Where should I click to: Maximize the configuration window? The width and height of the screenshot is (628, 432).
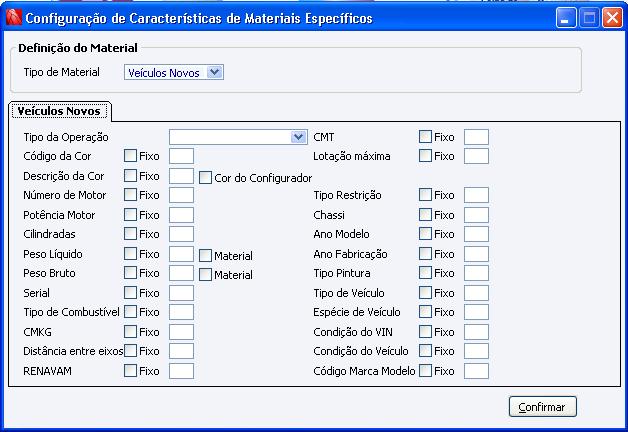pos(590,18)
